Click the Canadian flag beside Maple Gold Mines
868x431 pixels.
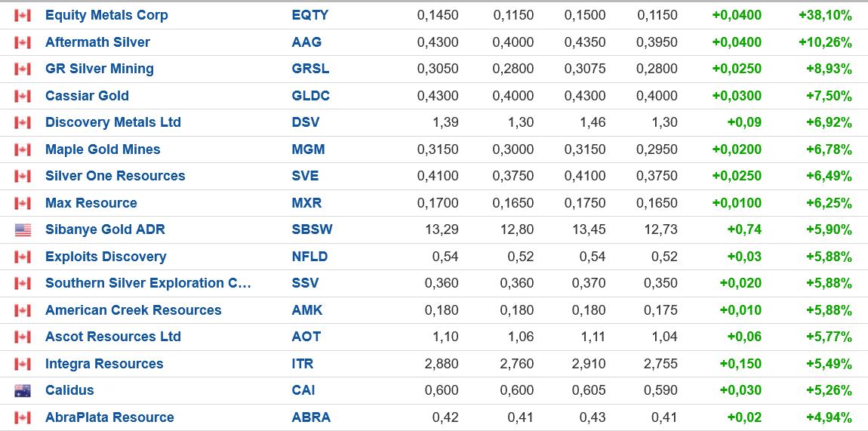[x=23, y=149]
